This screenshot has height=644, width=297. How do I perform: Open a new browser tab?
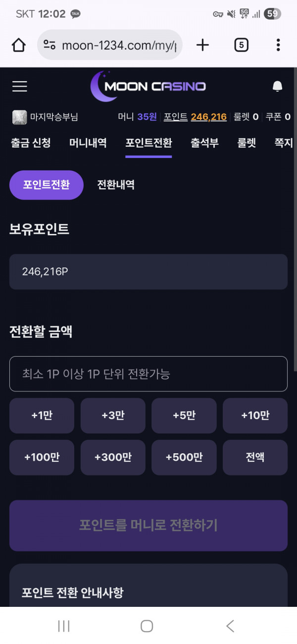click(x=202, y=46)
